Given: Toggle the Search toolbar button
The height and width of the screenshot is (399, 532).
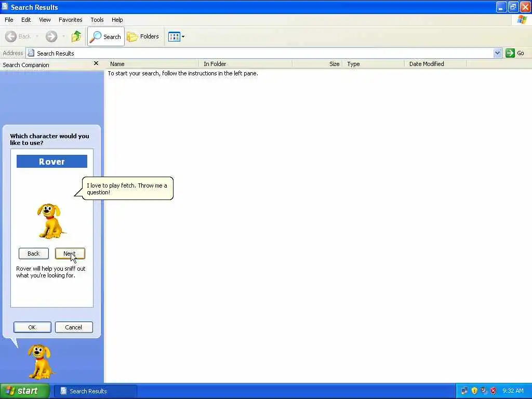Looking at the screenshot, I should (x=106, y=36).
